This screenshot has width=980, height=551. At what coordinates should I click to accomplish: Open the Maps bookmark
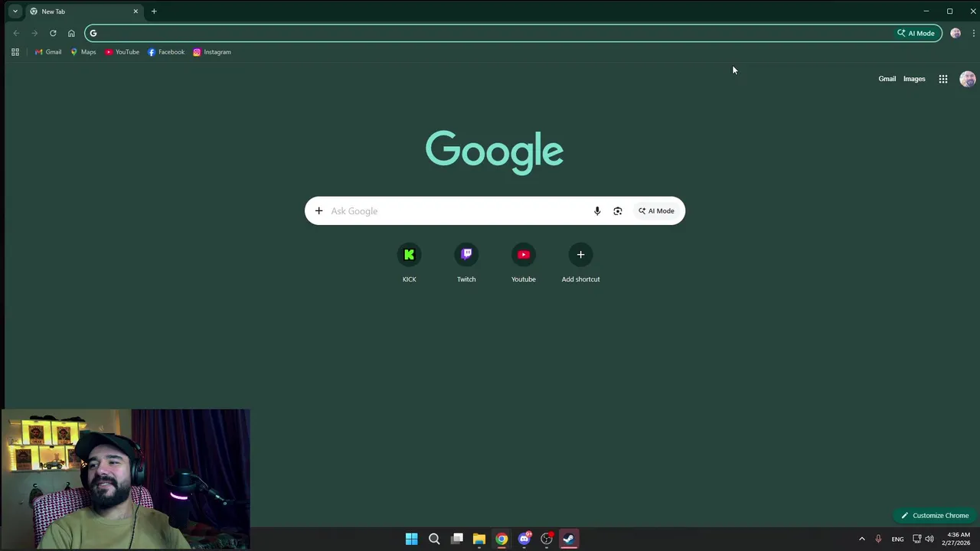pyautogui.click(x=83, y=52)
